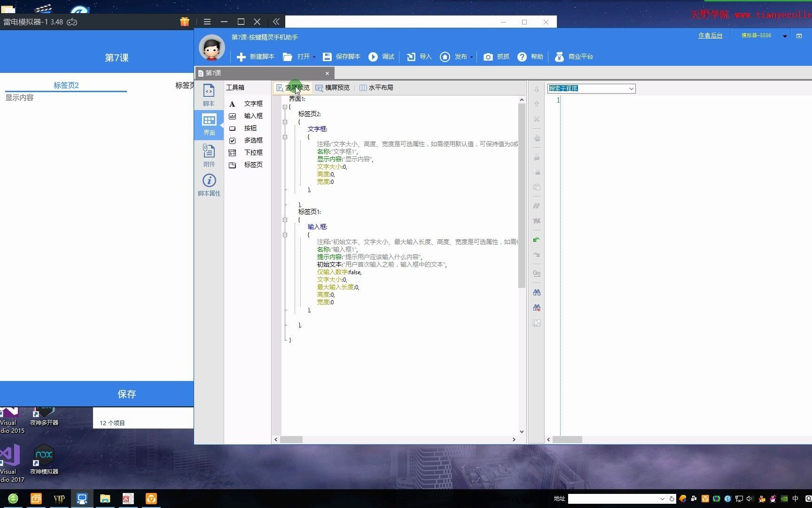This screenshot has width=812, height=508.
Task: Expand the 模拟器-5556 device dropdown
Action: [784, 36]
